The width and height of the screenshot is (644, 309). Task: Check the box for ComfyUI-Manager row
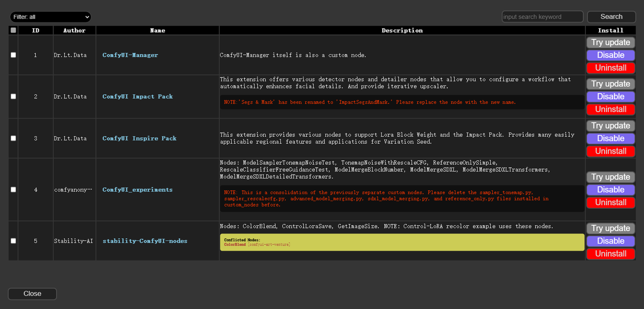tap(13, 55)
